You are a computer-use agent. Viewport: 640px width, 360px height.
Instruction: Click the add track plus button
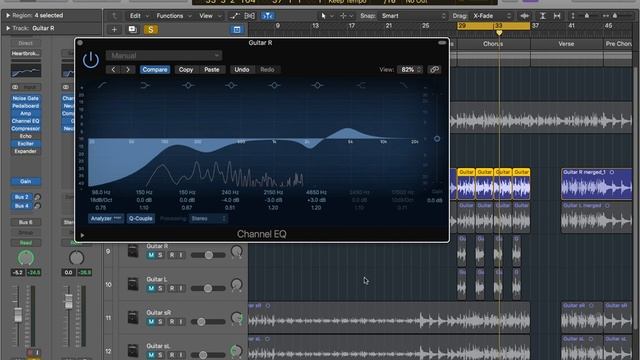114,29
